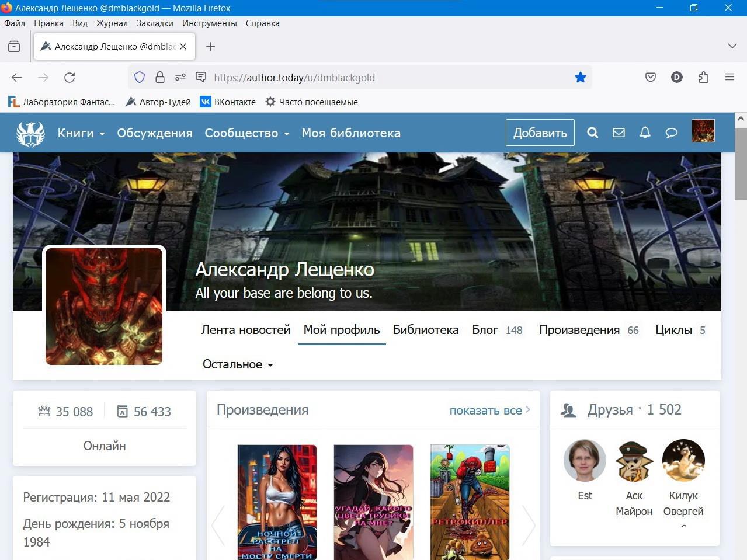
Task: Click the Ретрокиллер book cover
Action: [470, 502]
